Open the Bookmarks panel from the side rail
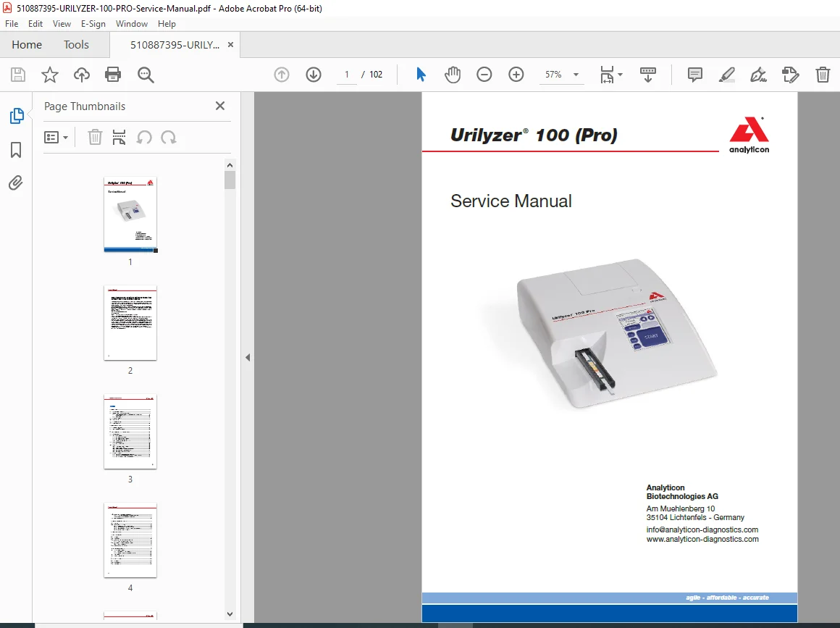 pos(16,149)
